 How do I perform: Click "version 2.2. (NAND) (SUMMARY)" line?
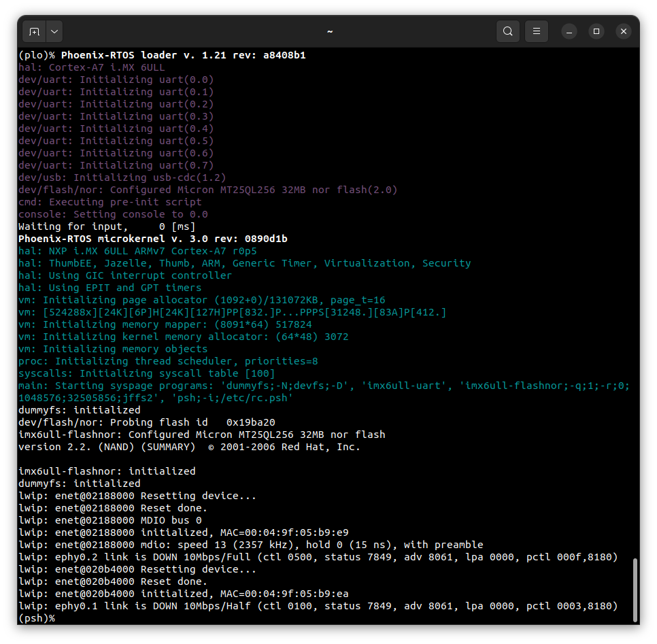pos(189,447)
